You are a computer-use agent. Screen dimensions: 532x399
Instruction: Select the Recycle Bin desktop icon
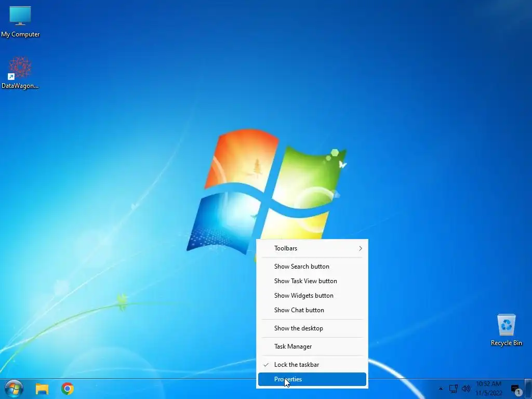click(x=506, y=330)
